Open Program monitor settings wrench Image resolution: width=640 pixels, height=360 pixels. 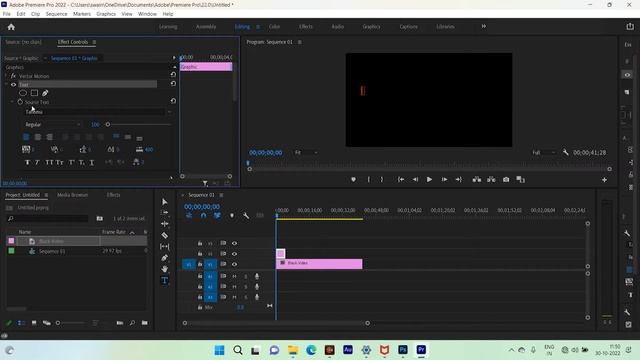pyautogui.click(x=565, y=152)
